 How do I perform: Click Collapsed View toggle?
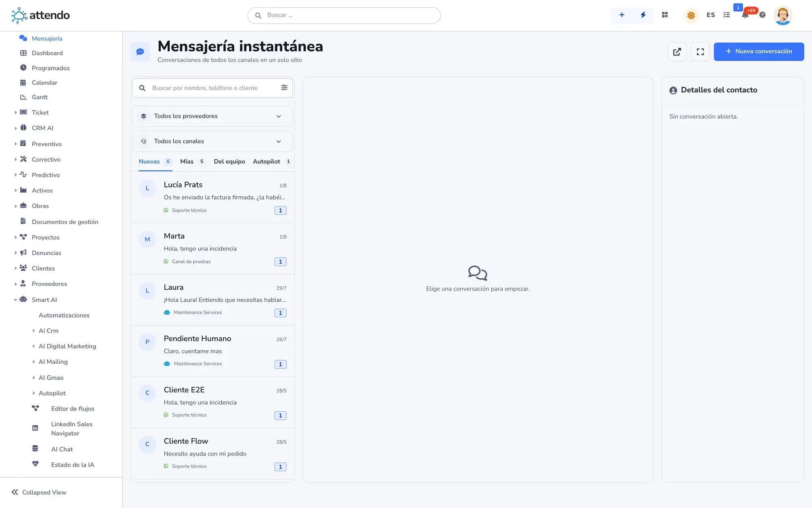(x=39, y=493)
